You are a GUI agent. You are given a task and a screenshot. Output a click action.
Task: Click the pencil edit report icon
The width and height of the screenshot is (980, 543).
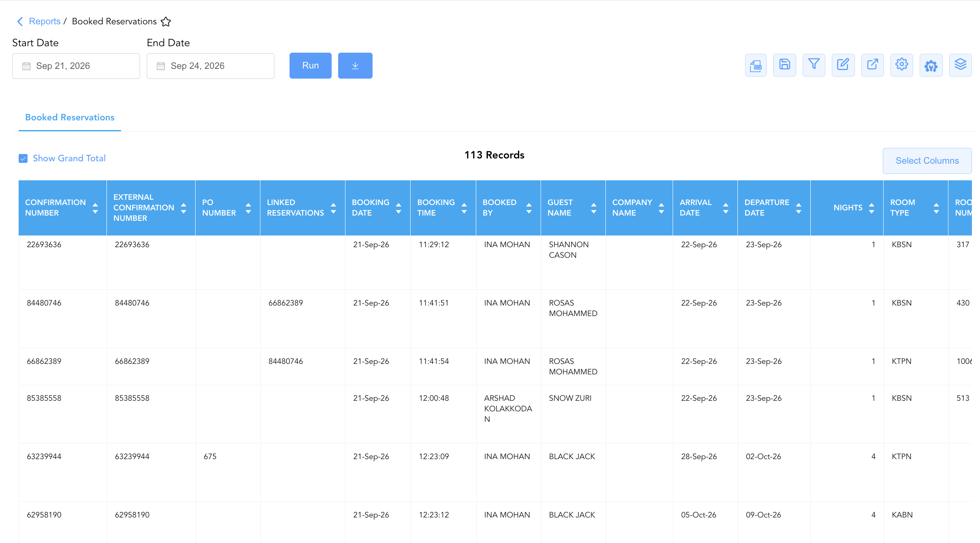pyautogui.click(x=843, y=65)
